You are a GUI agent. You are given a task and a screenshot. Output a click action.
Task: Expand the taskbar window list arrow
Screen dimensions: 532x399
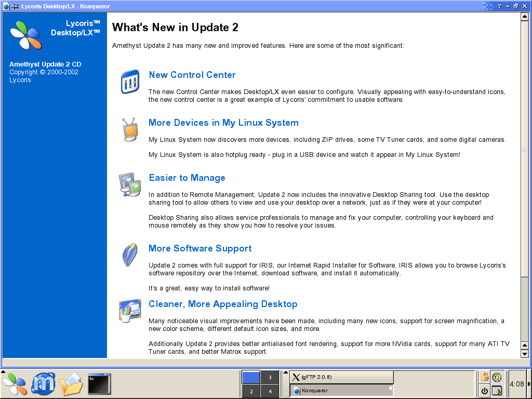[285, 373]
